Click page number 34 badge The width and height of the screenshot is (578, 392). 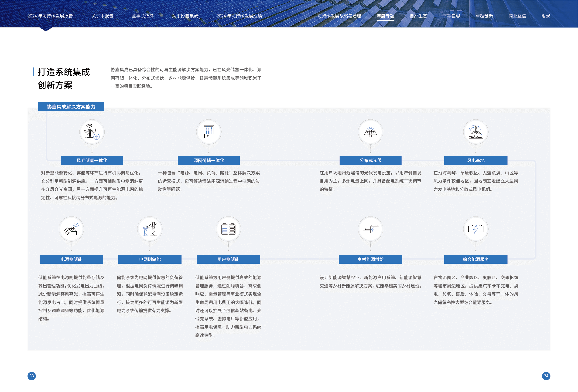click(546, 376)
